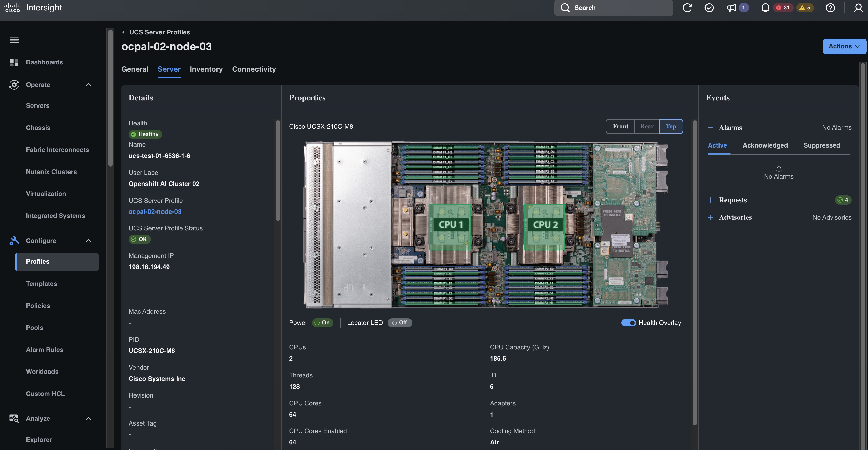
Task: Select Profiles in the sidebar
Action: pyautogui.click(x=57, y=262)
